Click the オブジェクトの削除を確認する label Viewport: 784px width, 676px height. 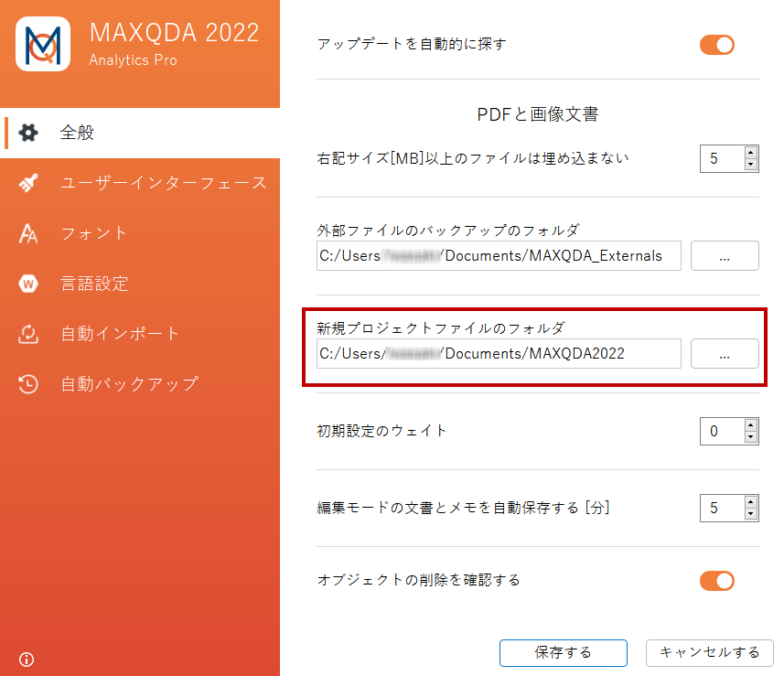coord(418,580)
